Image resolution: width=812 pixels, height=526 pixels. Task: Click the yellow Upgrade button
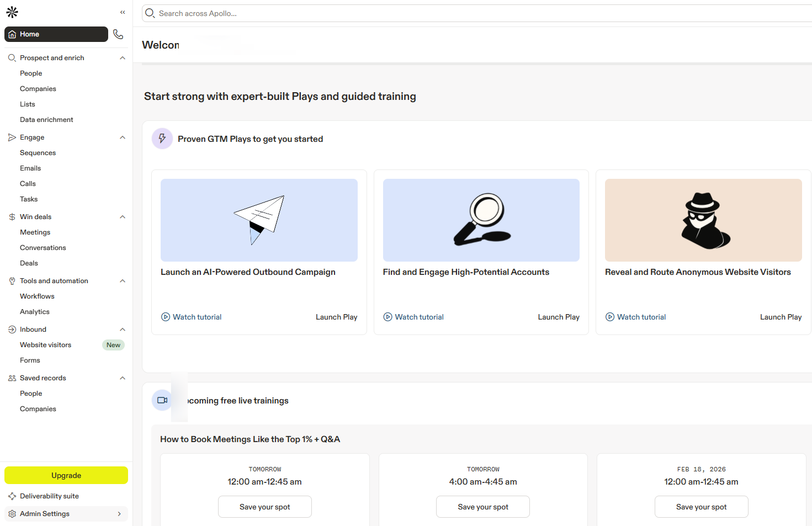click(66, 475)
